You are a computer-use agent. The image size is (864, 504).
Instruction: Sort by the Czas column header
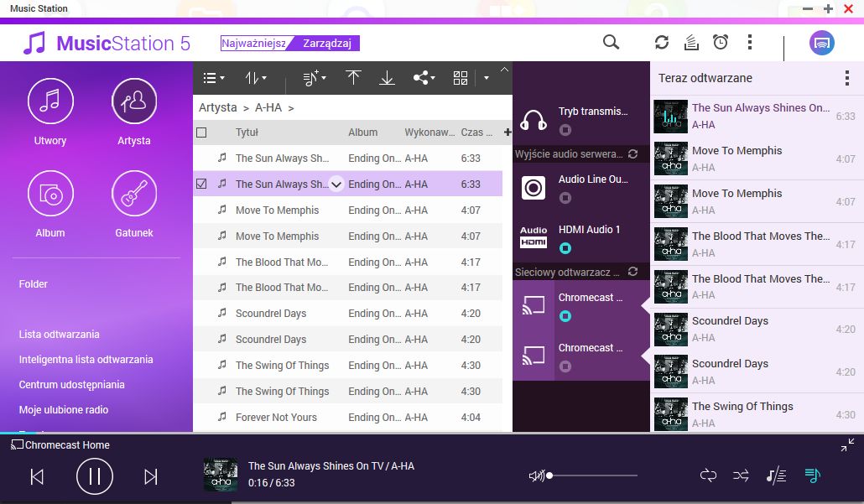pos(476,132)
